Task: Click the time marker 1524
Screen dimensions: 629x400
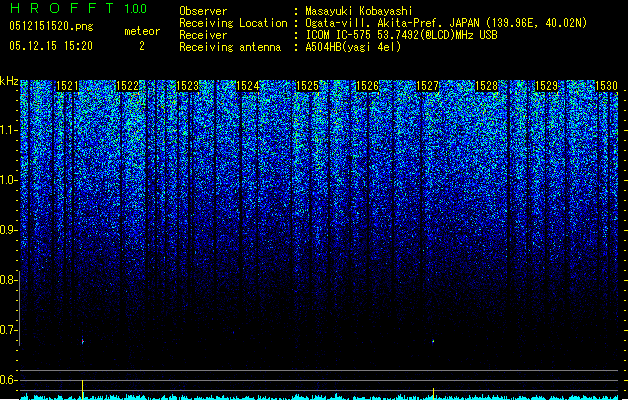Action: point(248,86)
